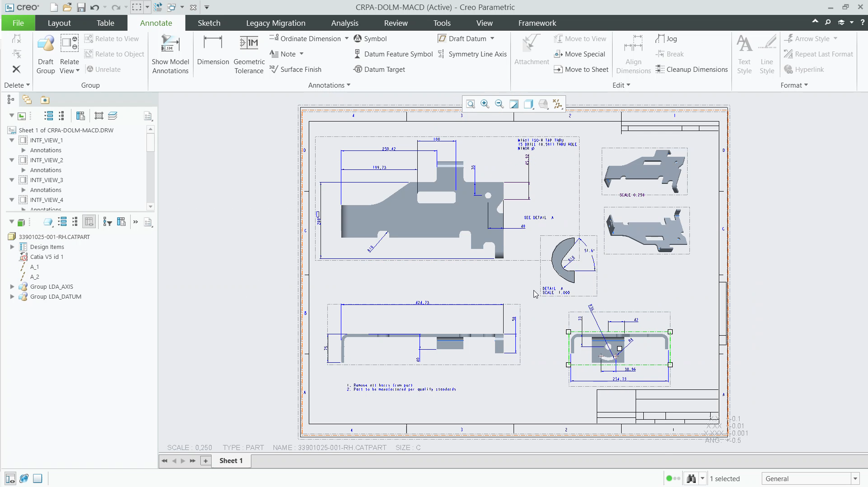868x487 pixels.
Task: Expand the Design Items tree node
Action: point(12,247)
